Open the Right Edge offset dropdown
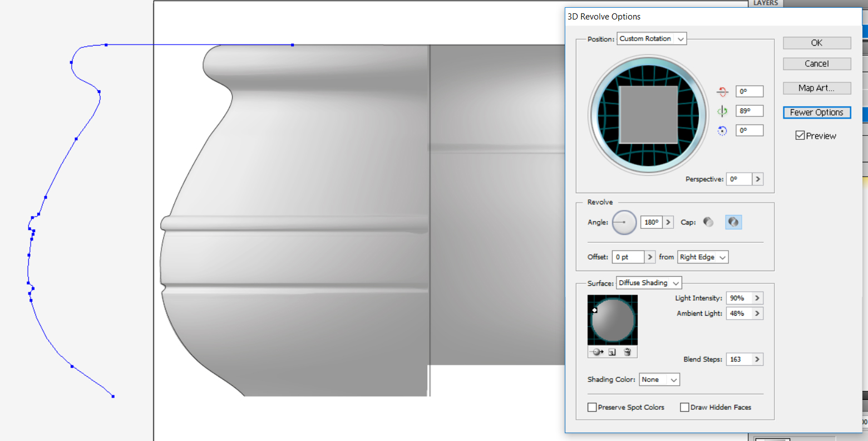The height and width of the screenshot is (441, 868). tap(703, 257)
